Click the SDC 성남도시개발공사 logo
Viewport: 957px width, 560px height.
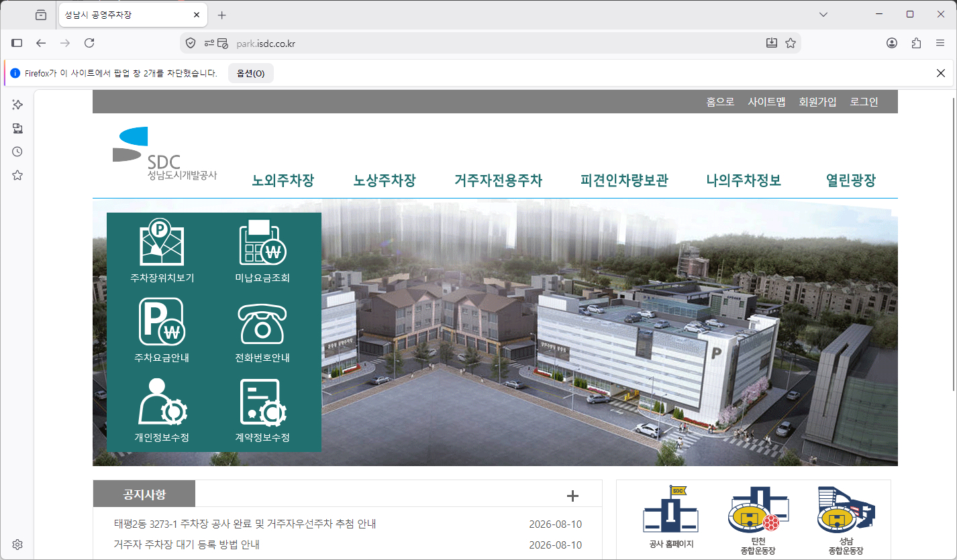click(164, 154)
